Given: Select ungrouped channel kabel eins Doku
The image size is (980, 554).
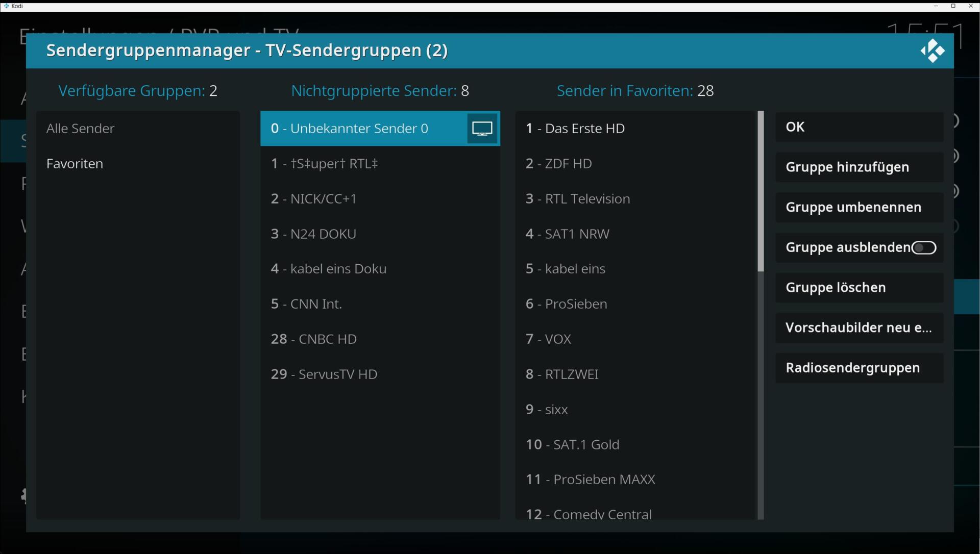Looking at the screenshot, I should click(x=380, y=269).
